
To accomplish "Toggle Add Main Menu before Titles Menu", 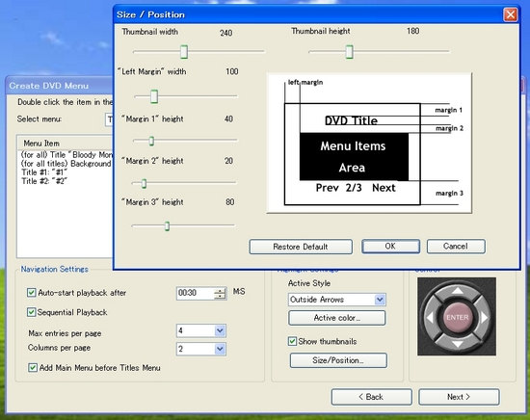I will point(33,368).
